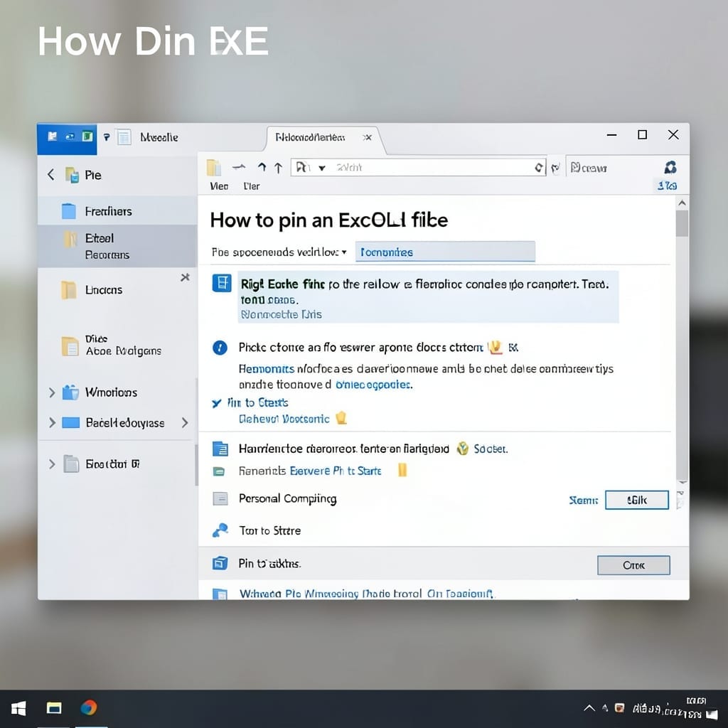
Task: Click the outlined button next to Stem
Action: pos(637,500)
